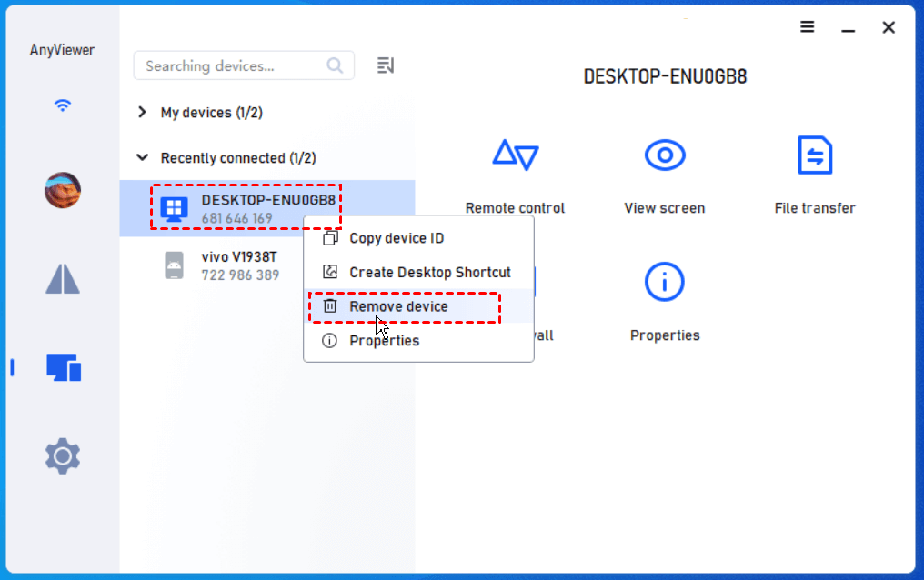Viewport: 924px width, 580px height.
Task: Click the copy icon beside Copy device ID
Action: [x=331, y=238]
